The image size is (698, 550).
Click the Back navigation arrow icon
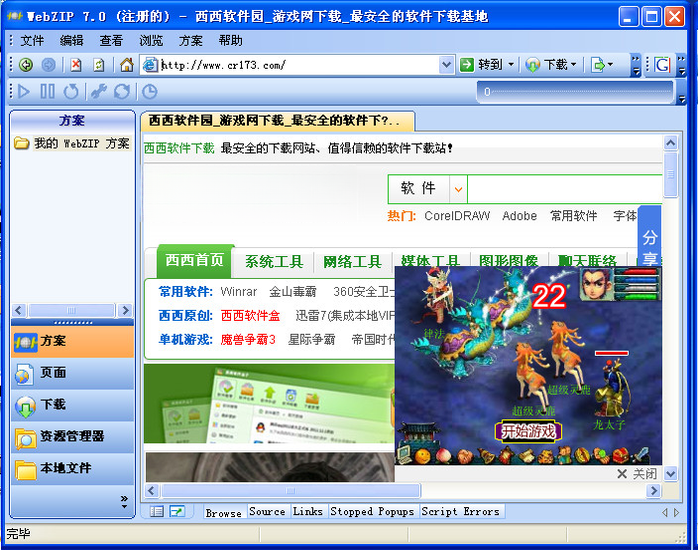coord(26,65)
